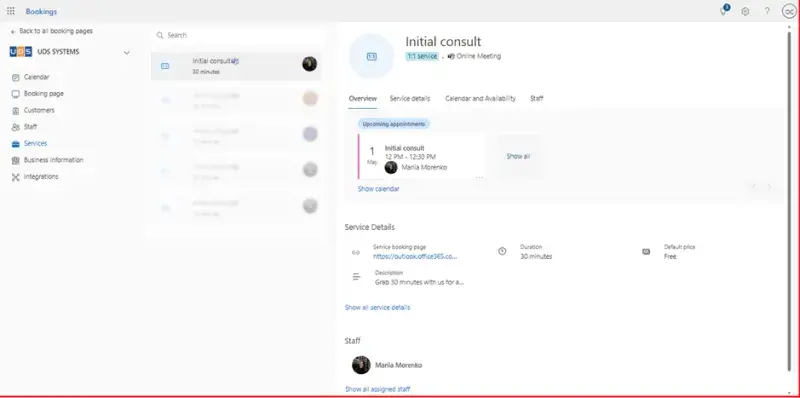Click Show all service details link

click(377, 308)
